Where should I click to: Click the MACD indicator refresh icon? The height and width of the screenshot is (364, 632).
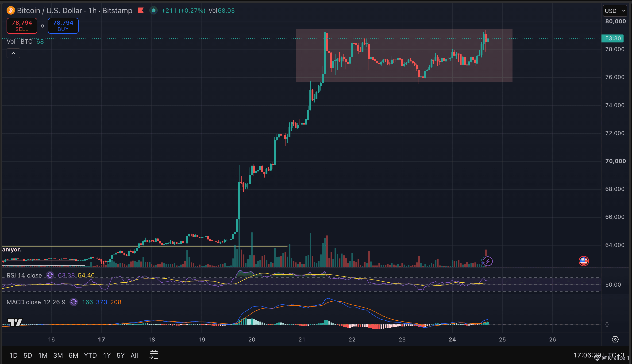(73, 302)
